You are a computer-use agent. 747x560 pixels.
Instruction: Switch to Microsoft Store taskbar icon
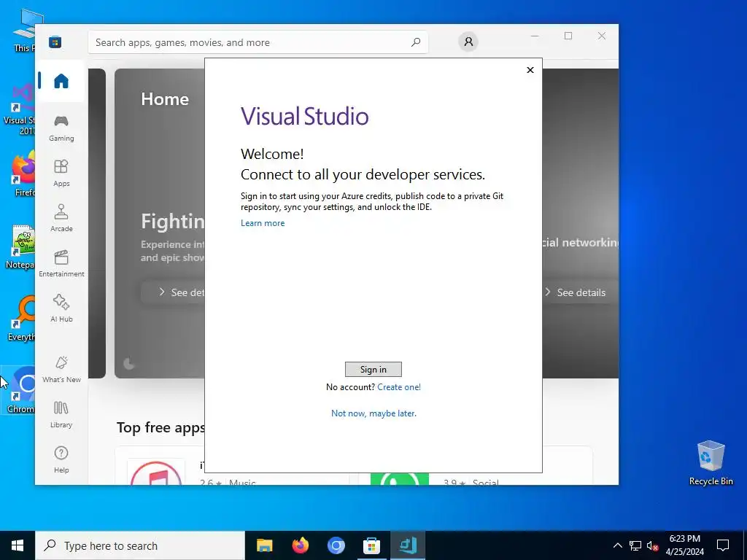coord(371,545)
